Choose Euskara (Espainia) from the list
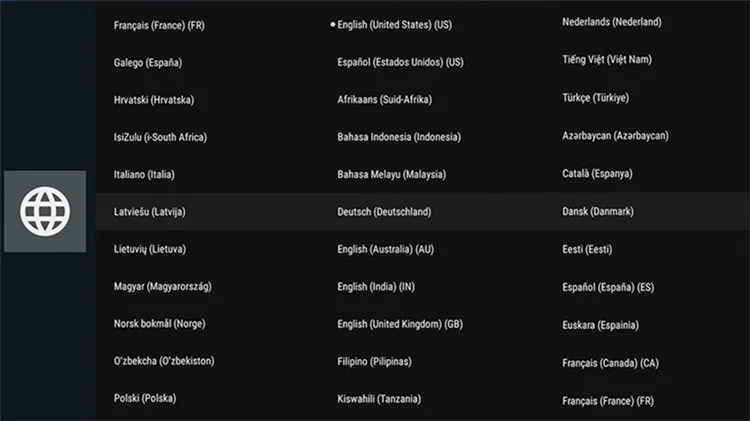Screen dimensions: 750x421 point(600,325)
